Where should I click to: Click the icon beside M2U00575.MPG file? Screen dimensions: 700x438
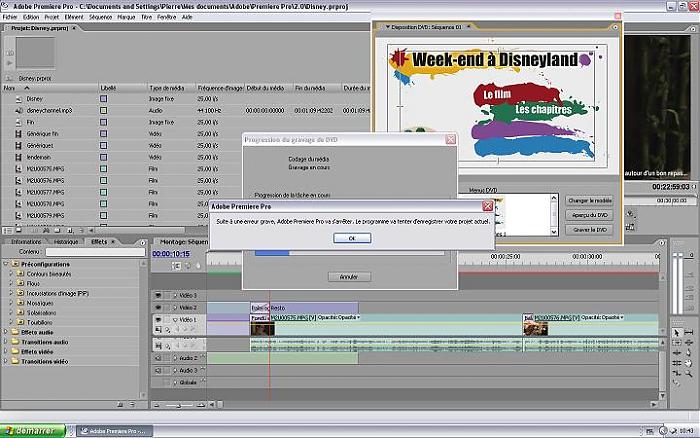tap(18, 169)
